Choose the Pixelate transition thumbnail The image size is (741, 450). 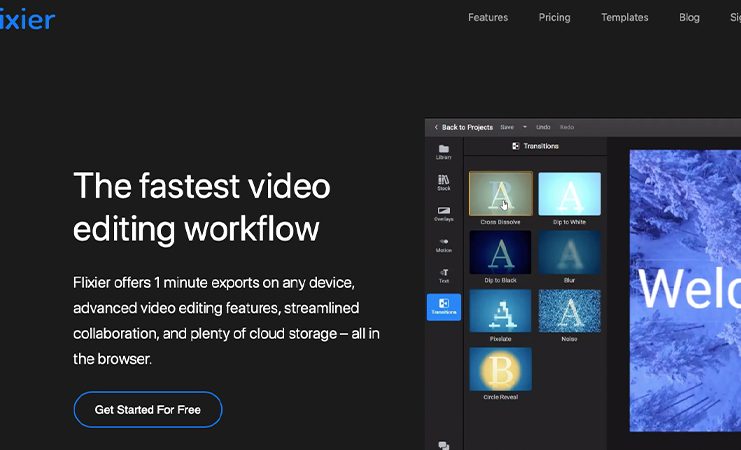(500, 311)
